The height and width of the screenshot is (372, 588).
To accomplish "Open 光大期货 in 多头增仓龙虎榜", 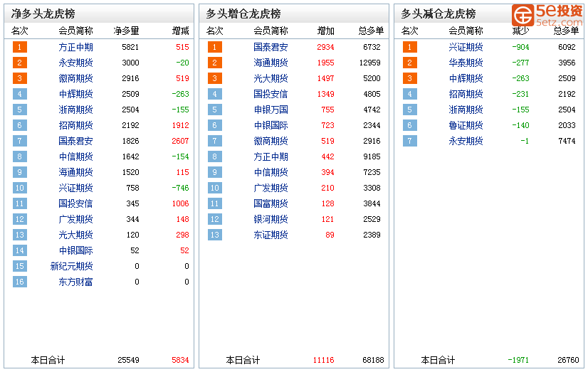I will [271, 79].
